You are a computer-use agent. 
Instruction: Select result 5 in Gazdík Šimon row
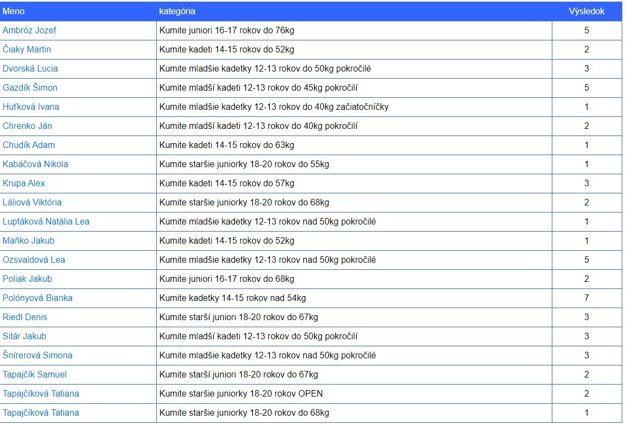(587, 88)
